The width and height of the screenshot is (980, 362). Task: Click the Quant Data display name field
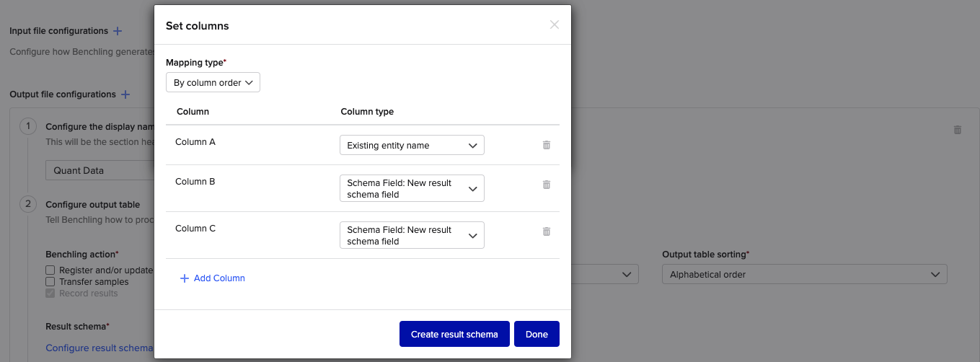pos(101,171)
